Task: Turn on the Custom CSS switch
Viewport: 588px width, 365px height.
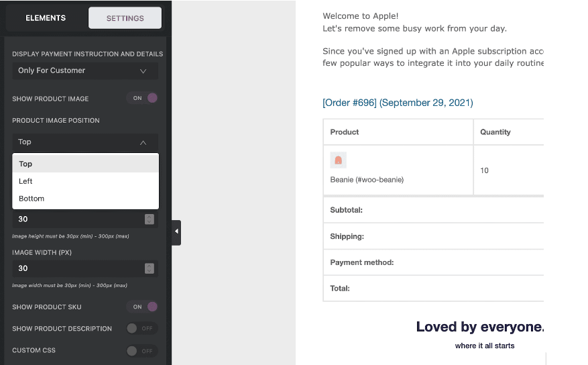Action: coord(142,351)
